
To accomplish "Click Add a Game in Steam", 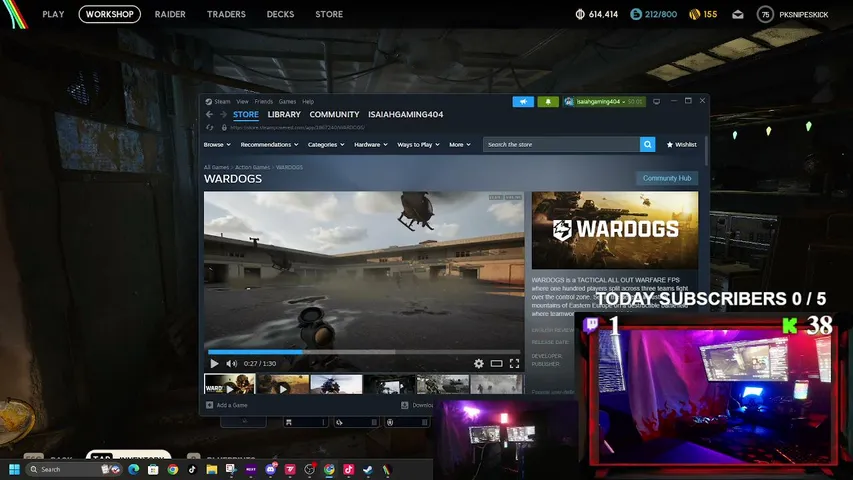I will click(227, 405).
